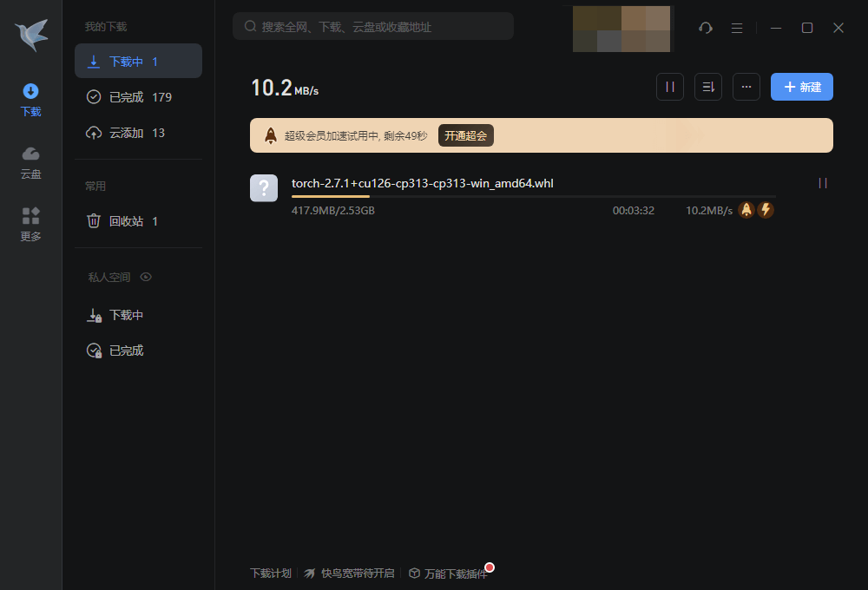Click the customer service headset icon
Screen dimensions: 868x590
[706, 28]
